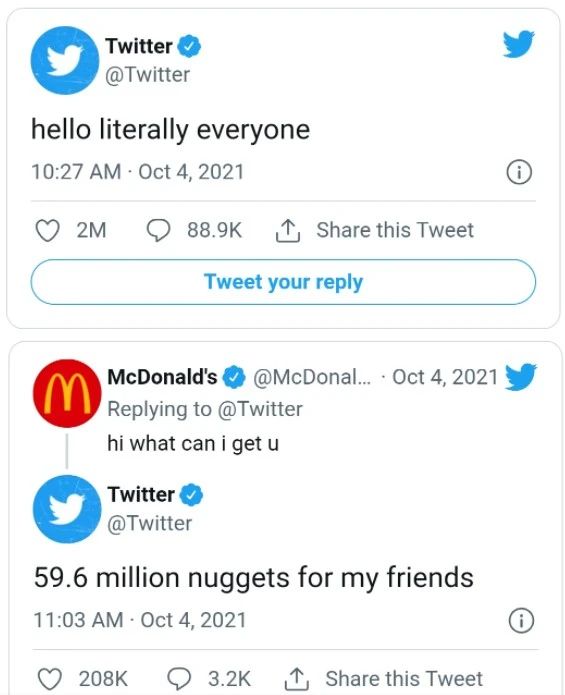Open the 3.2K replies comment icon

[x=179, y=679]
